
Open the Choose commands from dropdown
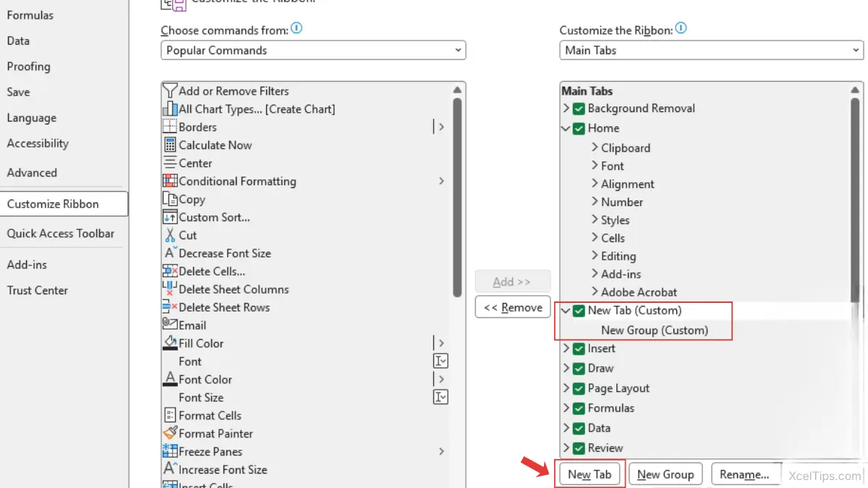(313, 51)
